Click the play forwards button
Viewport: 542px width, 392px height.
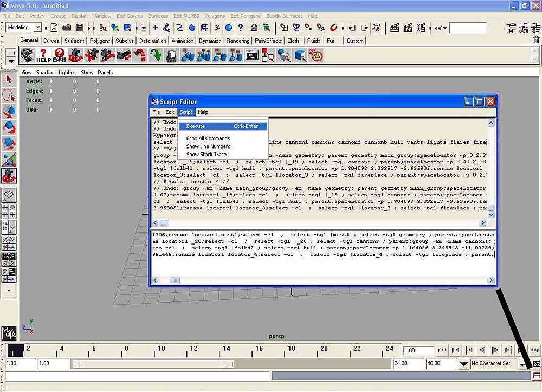495,350
